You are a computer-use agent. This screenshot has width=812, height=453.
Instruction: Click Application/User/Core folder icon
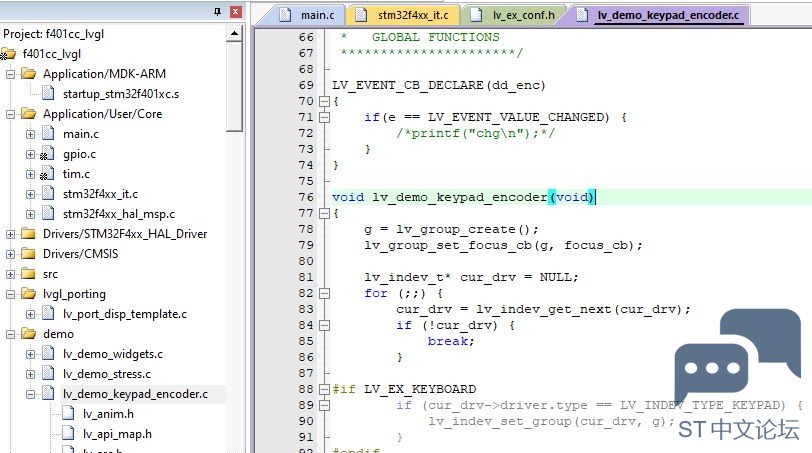pyautogui.click(x=28, y=113)
